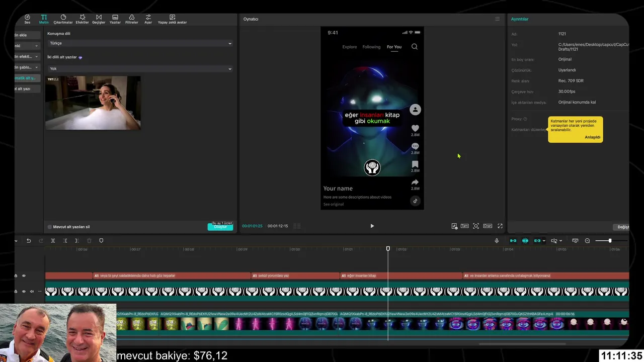
Task: Open the Ses audio tab
Action: pos(27,19)
